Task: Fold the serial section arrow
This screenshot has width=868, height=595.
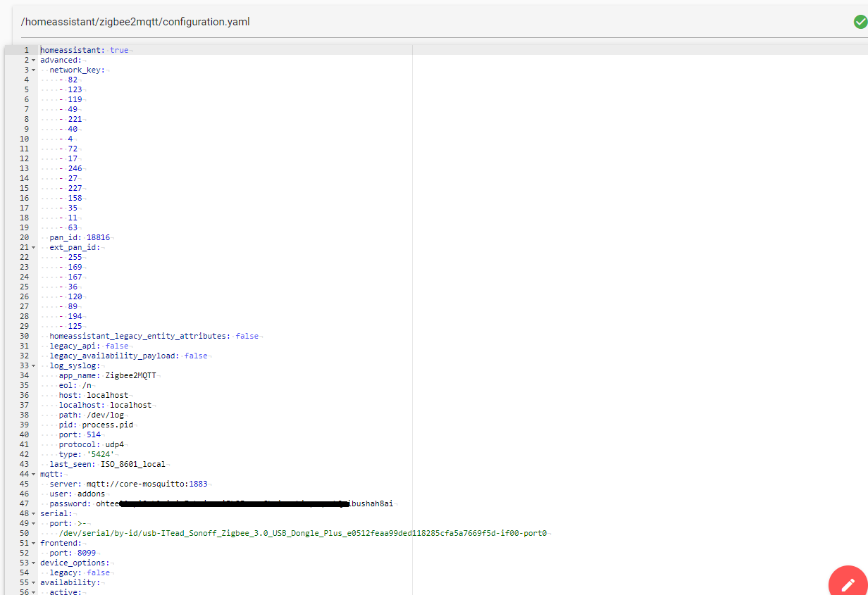Action: click(34, 514)
